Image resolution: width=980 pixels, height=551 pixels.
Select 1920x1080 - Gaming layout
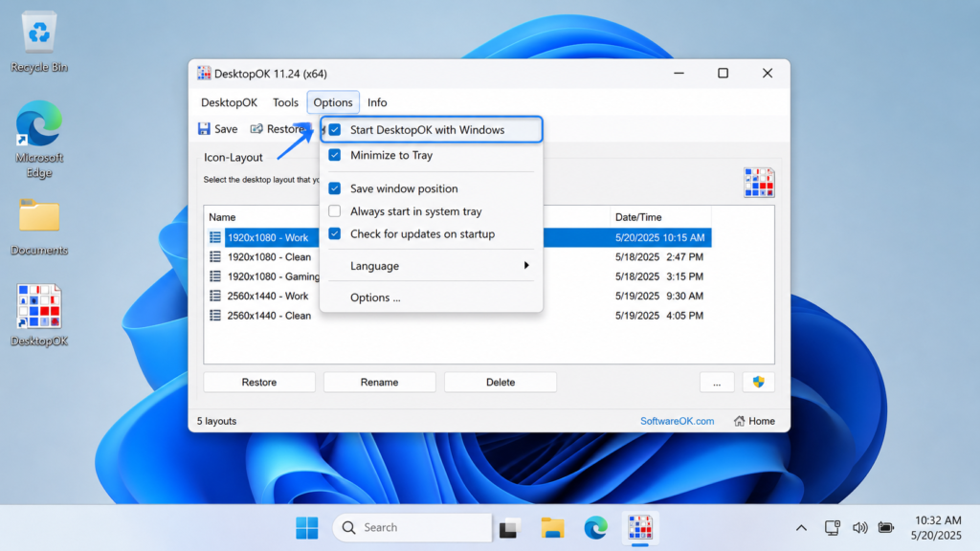[x=273, y=276]
